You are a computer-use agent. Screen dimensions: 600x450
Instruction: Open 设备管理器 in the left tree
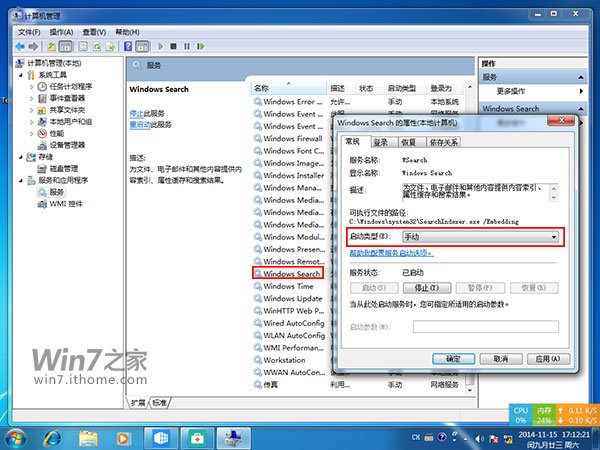67,144
